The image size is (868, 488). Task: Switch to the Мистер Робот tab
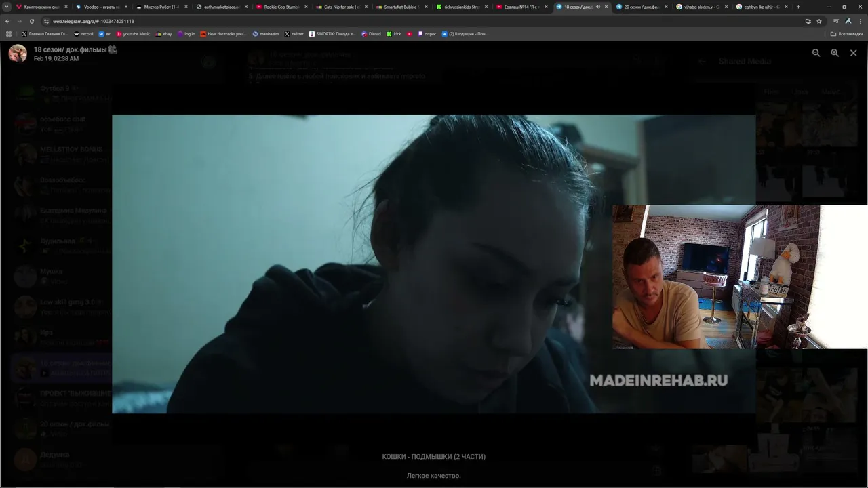(162, 7)
